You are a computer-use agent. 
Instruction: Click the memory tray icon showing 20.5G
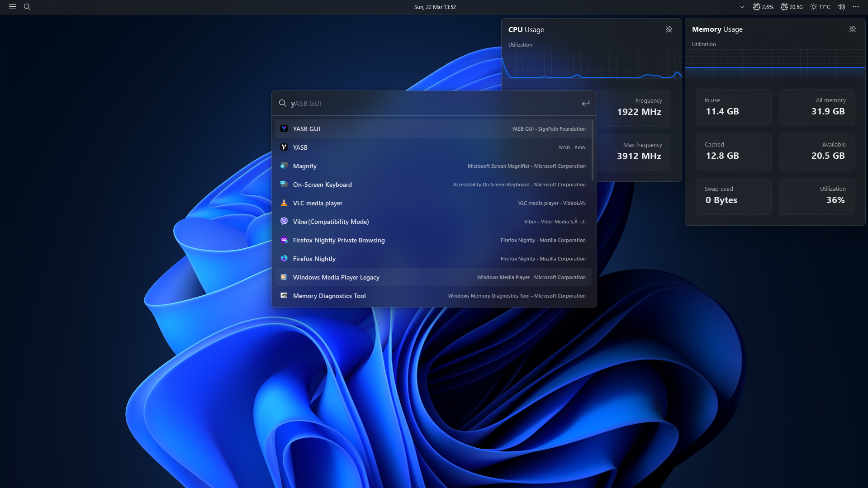[x=791, y=7]
